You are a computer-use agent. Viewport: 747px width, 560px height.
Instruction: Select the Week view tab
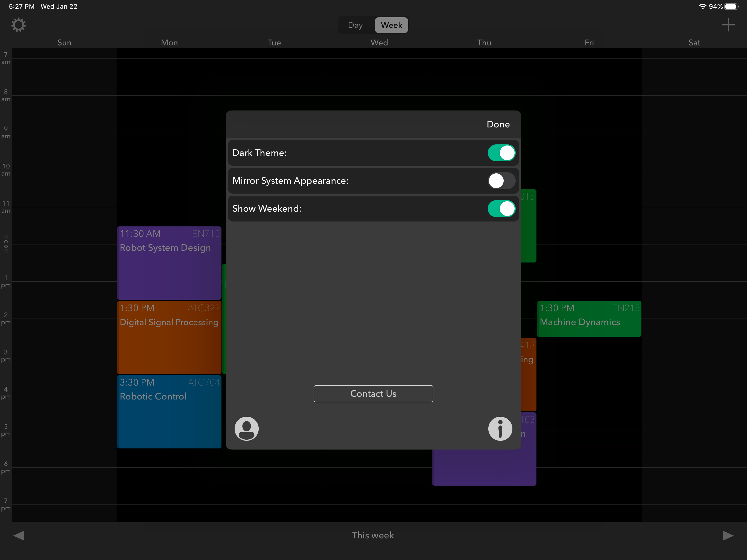pos(391,25)
